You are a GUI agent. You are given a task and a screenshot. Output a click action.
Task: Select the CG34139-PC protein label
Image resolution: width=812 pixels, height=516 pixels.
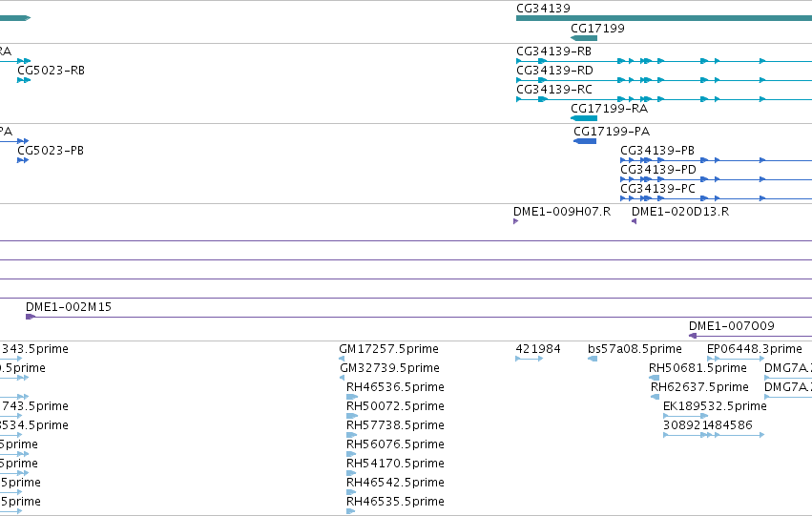pyautogui.click(x=657, y=189)
